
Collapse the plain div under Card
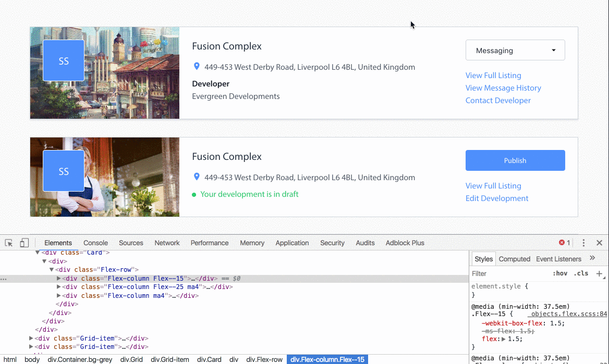[44, 261]
